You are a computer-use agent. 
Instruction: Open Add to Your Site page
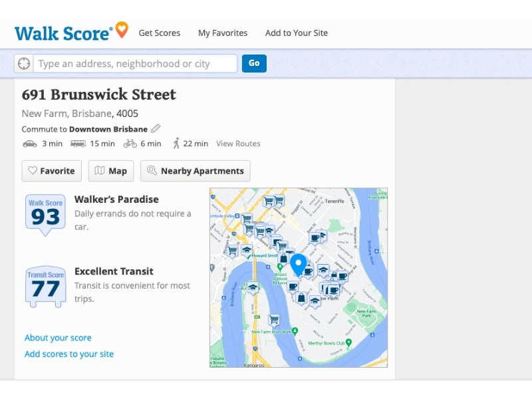point(296,33)
